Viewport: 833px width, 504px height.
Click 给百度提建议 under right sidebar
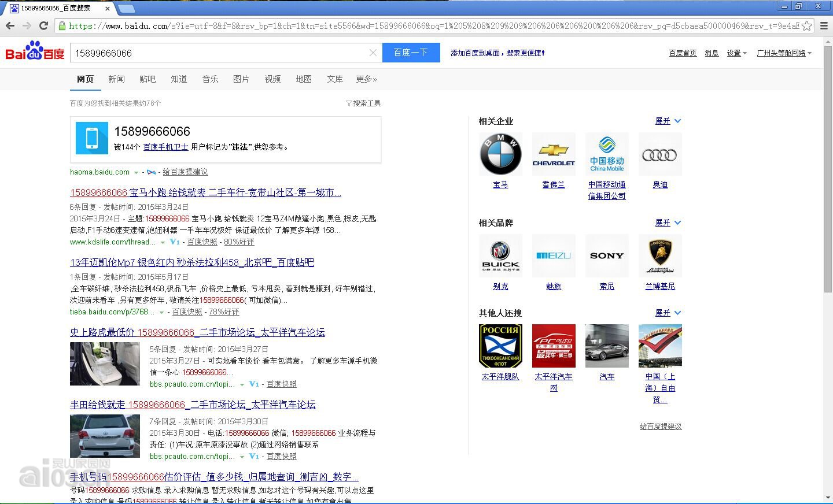click(x=661, y=427)
